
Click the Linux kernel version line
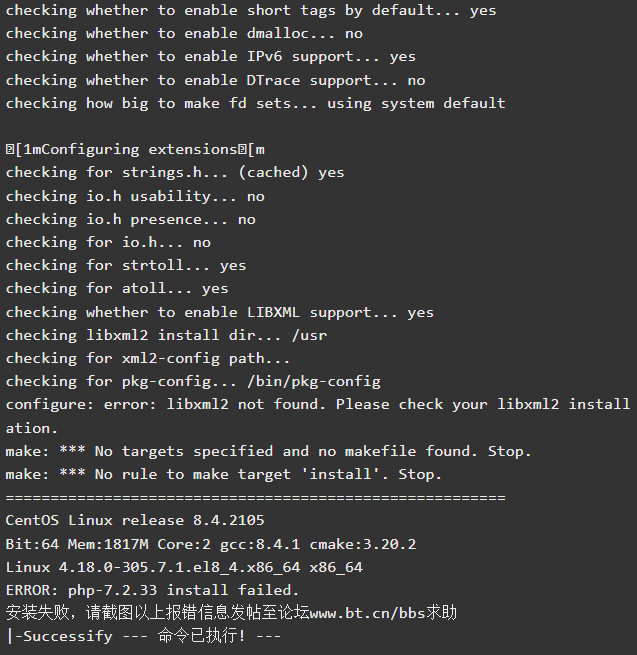tap(184, 567)
